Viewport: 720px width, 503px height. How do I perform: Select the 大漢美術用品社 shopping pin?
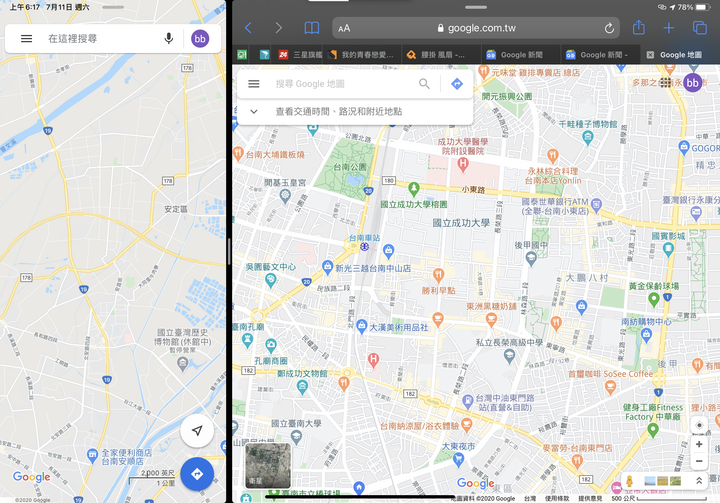361,326
